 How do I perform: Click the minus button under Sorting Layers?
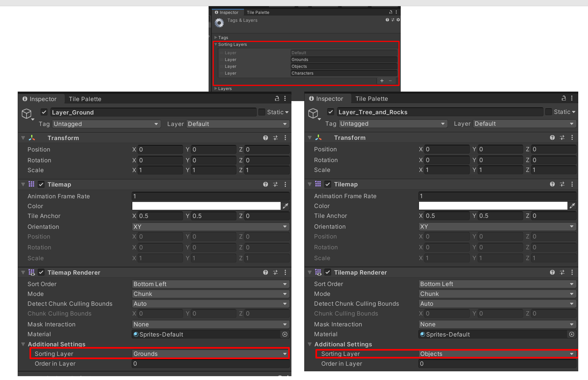(x=390, y=81)
